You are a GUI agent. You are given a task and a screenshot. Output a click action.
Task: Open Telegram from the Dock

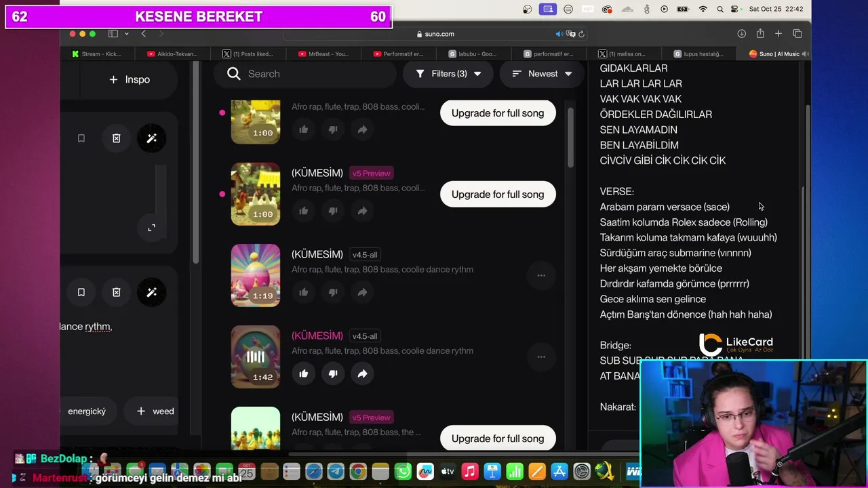[336, 471]
